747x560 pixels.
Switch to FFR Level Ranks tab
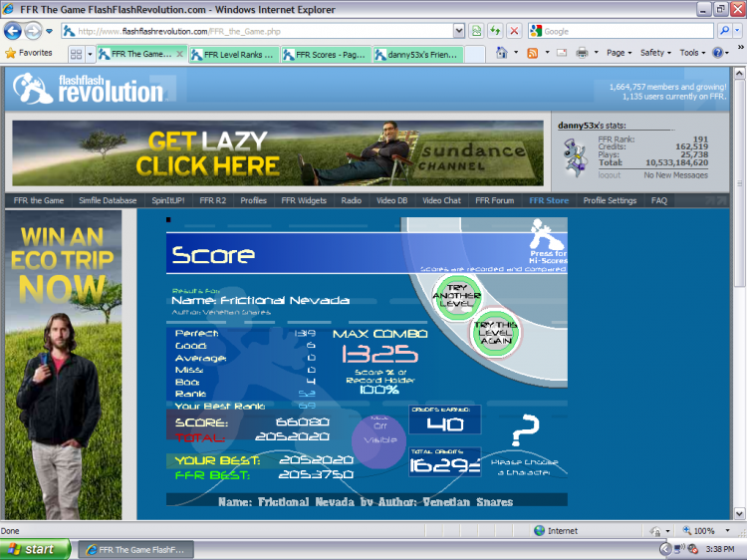coord(233,55)
